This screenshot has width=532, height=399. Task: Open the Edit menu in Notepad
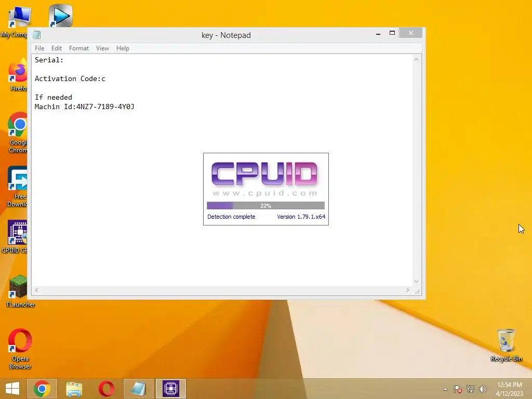point(56,48)
